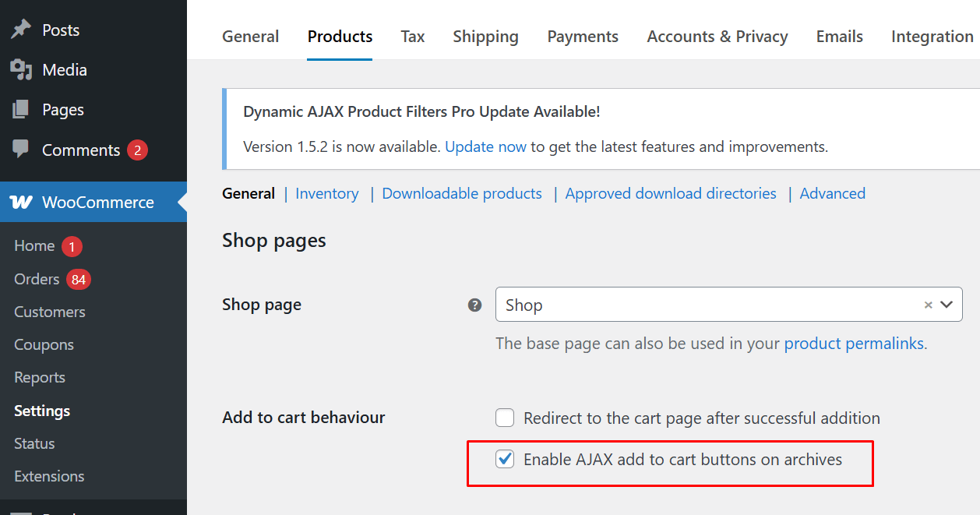Click the Add to cart behaviour label
The height and width of the screenshot is (515, 980).
pos(304,418)
